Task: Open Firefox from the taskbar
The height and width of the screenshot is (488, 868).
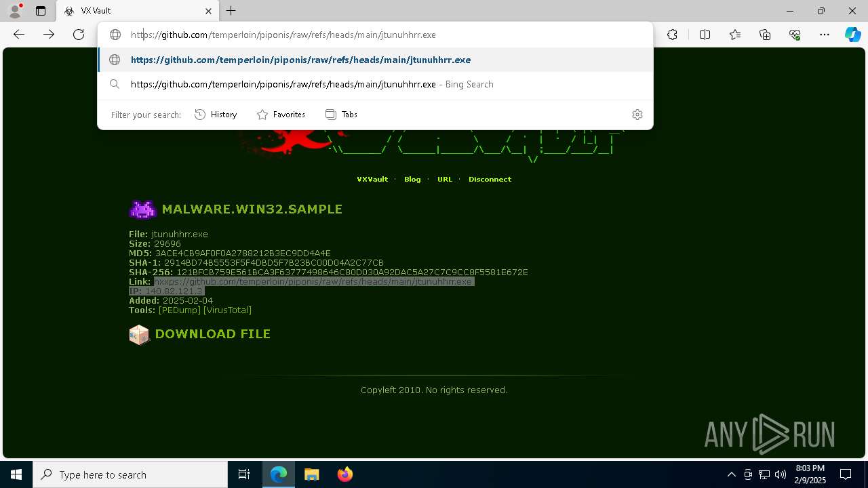Action: coord(344,474)
